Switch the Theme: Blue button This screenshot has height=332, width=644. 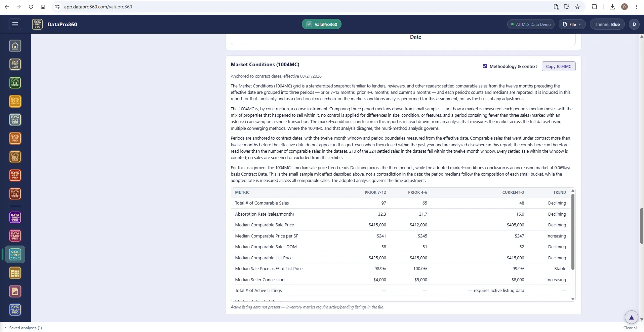coord(607,24)
